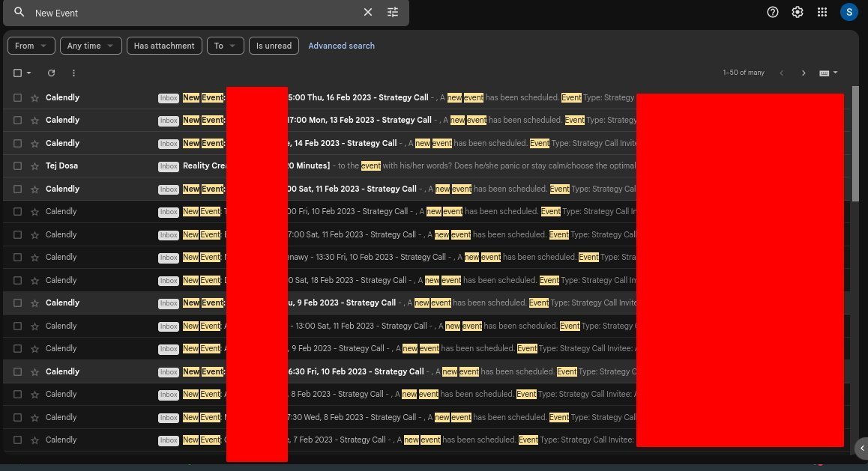Screen dimensions: 868x471
Task: Click the search magnifier icon
Action: 19,12
